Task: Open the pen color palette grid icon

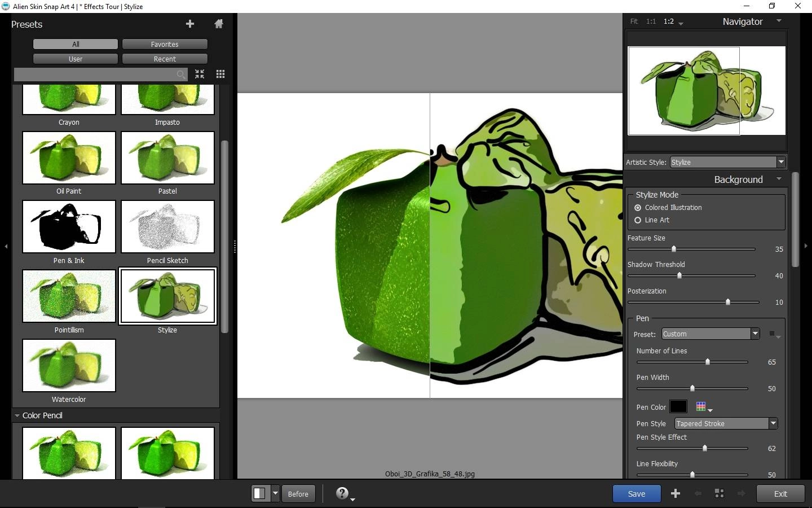Action: tap(701, 406)
